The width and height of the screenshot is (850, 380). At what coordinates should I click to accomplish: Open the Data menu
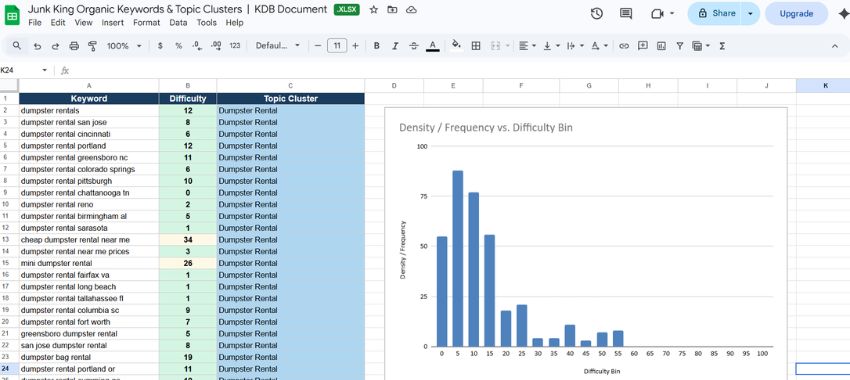pos(178,23)
